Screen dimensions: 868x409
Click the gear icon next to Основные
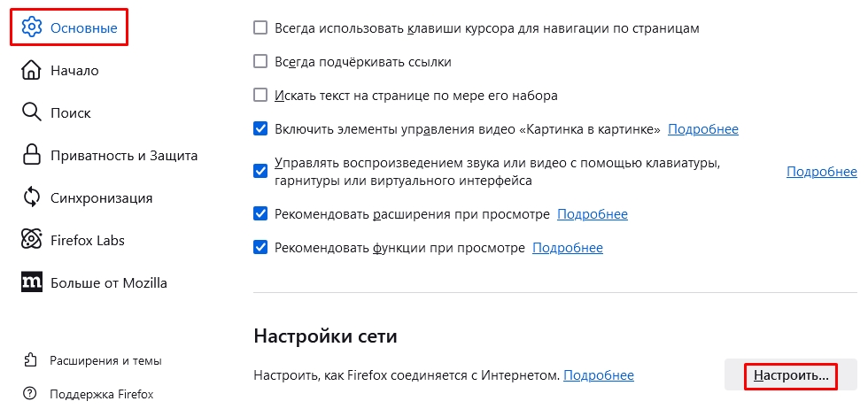[32, 27]
